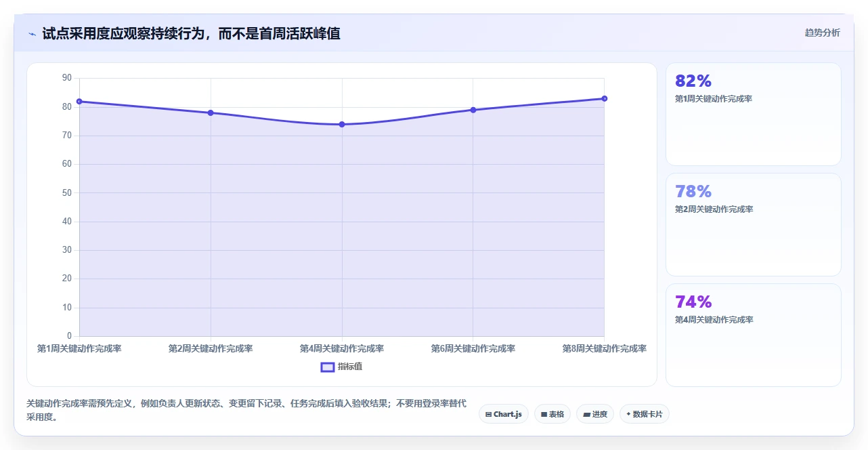Click the 82% value in first card
Viewport: 868px width, 450px height.
click(x=693, y=81)
